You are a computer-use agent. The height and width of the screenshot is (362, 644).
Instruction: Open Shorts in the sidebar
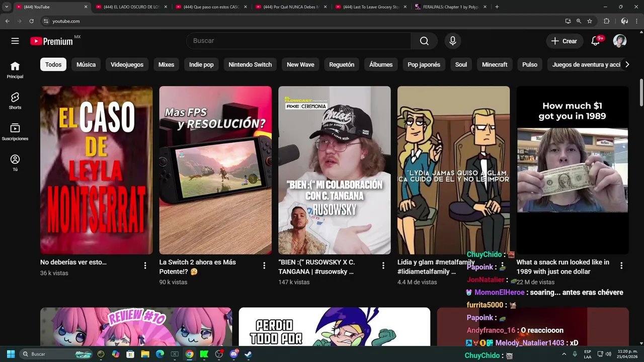15,101
